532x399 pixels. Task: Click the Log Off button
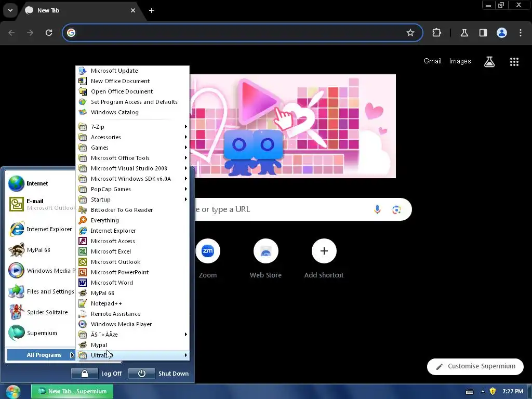tap(97, 374)
